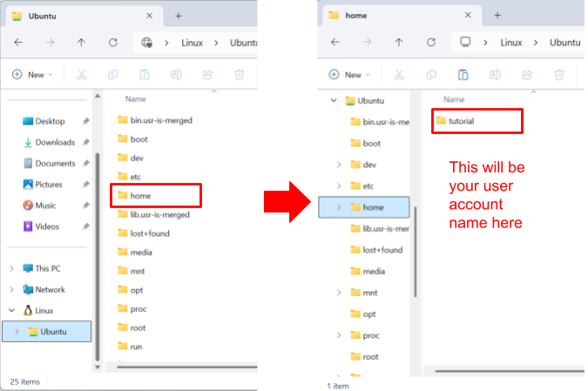Go up one level in right home window
The width and height of the screenshot is (588, 391).
(x=399, y=42)
